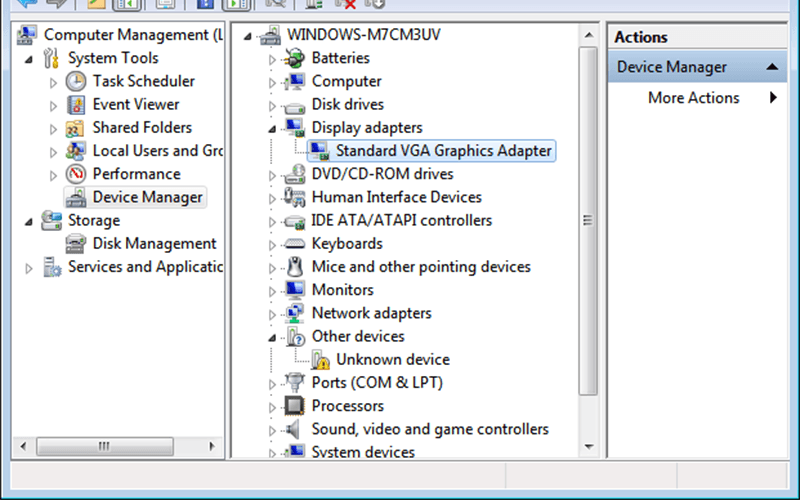Click the Event Viewer icon
This screenshot has width=800, height=500.
[76, 105]
